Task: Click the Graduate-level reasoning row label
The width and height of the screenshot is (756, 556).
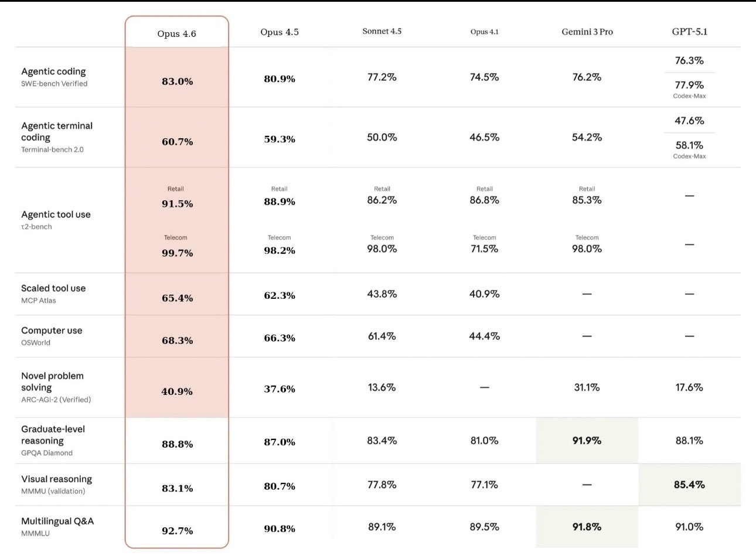Action: [x=53, y=435]
